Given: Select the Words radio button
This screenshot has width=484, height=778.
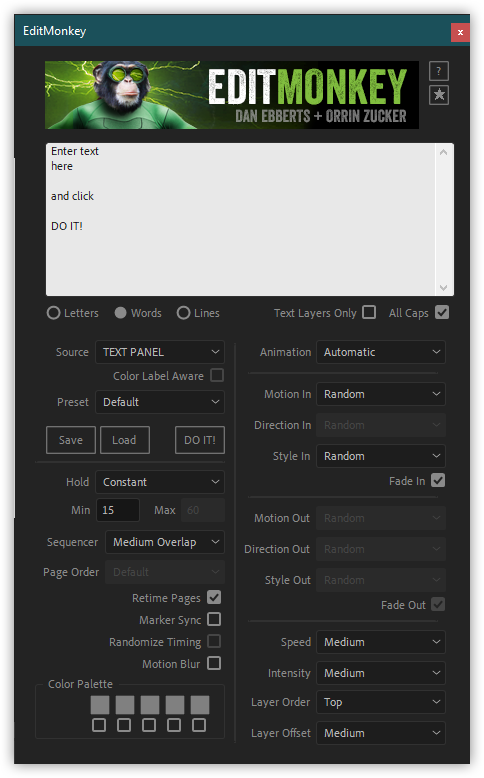Looking at the screenshot, I should click(x=121, y=313).
